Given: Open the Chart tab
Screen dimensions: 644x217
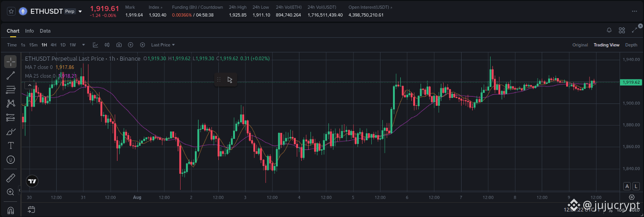Looking at the screenshot, I should (13, 31).
